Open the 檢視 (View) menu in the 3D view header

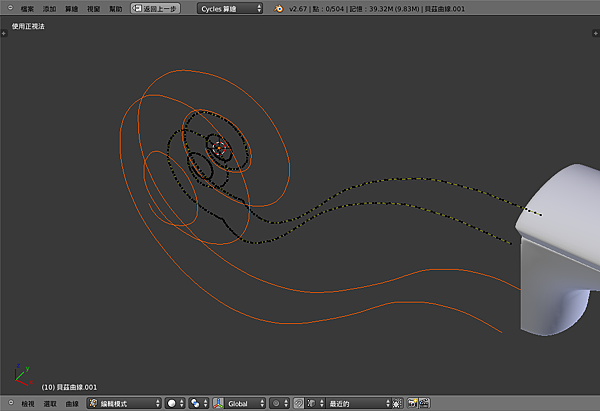(x=28, y=403)
